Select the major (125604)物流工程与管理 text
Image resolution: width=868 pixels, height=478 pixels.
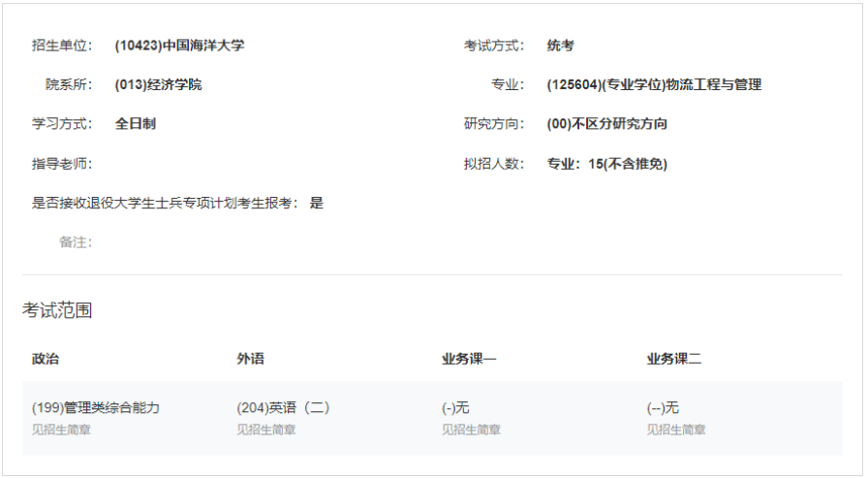[654, 84]
